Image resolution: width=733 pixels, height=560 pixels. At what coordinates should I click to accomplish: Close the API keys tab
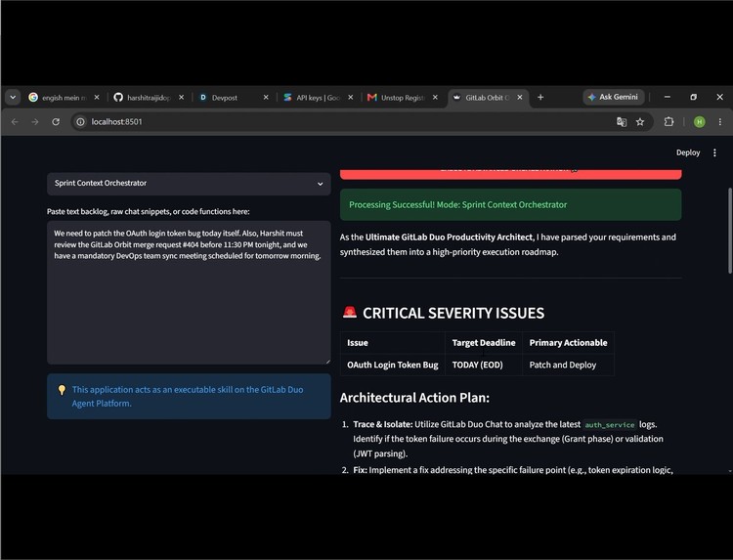click(351, 97)
